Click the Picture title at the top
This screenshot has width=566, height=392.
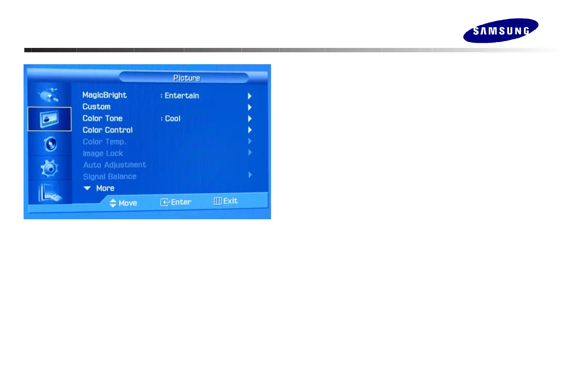[x=186, y=78]
